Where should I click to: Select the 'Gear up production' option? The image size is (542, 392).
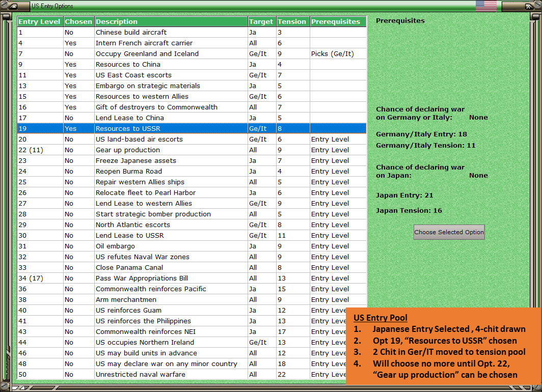click(x=192, y=150)
